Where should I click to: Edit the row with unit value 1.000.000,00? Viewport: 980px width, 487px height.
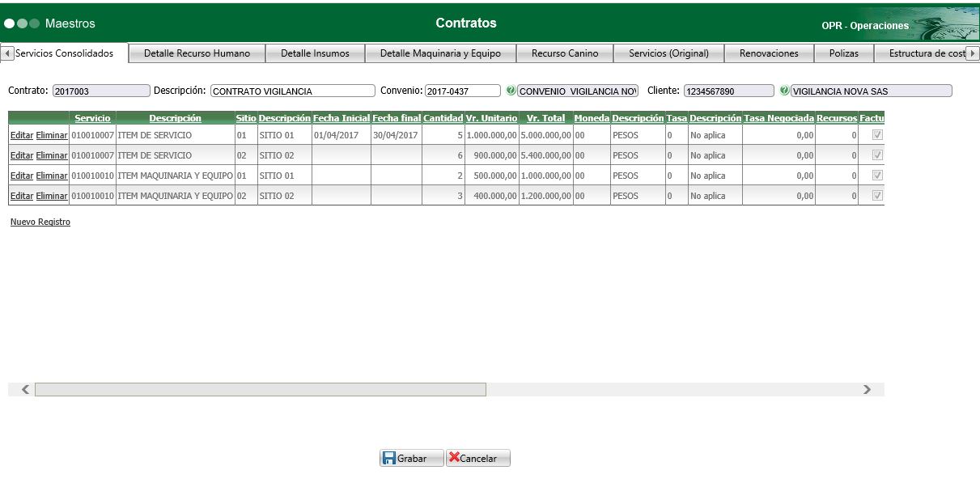click(x=22, y=135)
